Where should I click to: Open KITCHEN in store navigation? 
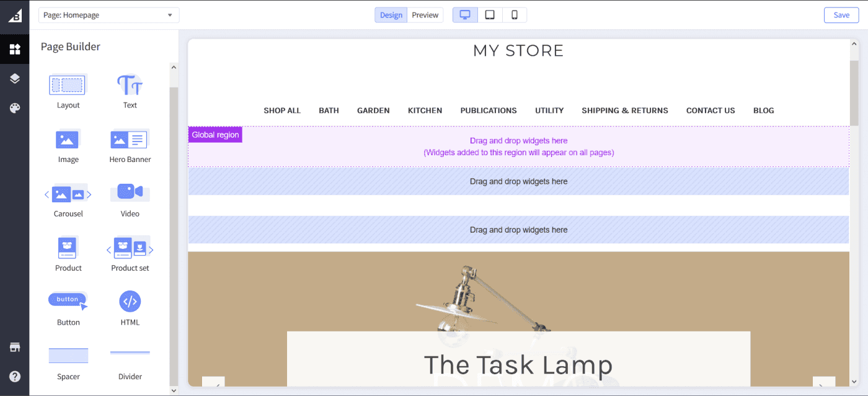coord(425,110)
